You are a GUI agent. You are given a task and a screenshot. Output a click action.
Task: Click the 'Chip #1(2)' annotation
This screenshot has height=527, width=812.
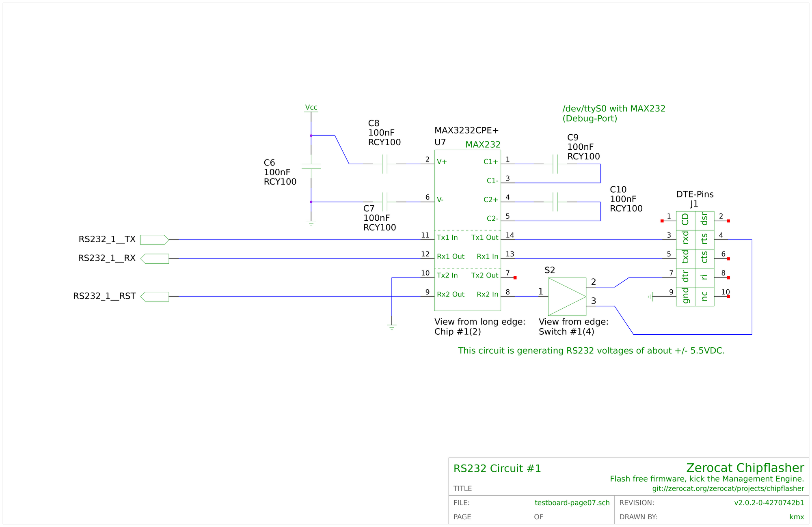pyautogui.click(x=458, y=332)
